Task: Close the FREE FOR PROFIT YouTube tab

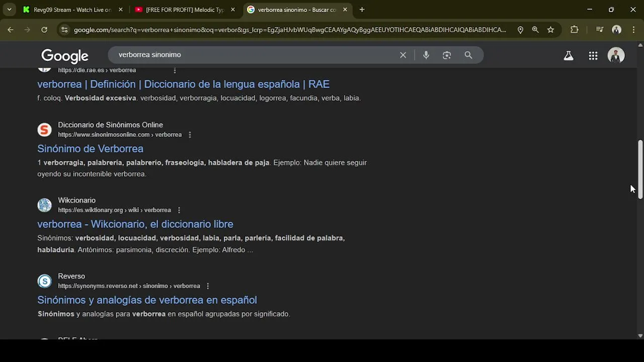Action: click(233, 10)
